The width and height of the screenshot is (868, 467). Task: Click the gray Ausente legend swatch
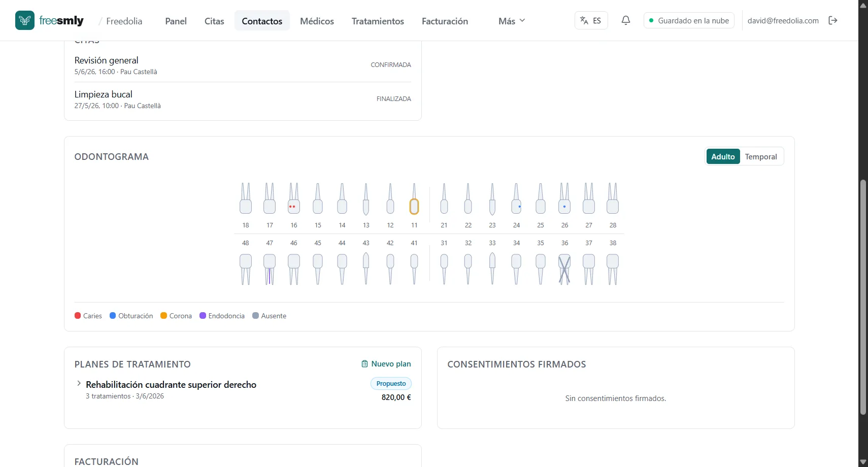tap(255, 316)
